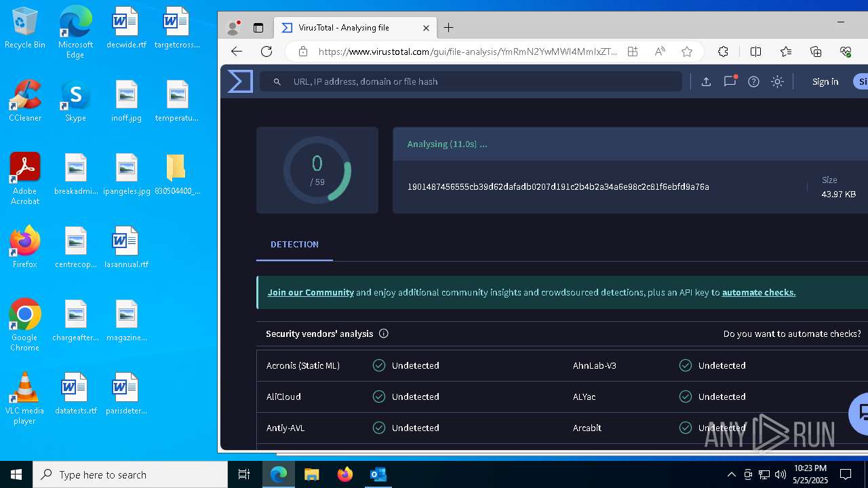Close the VirusTotal - Analysing file tab
This screenshot has height=488, width=868.
427,28
